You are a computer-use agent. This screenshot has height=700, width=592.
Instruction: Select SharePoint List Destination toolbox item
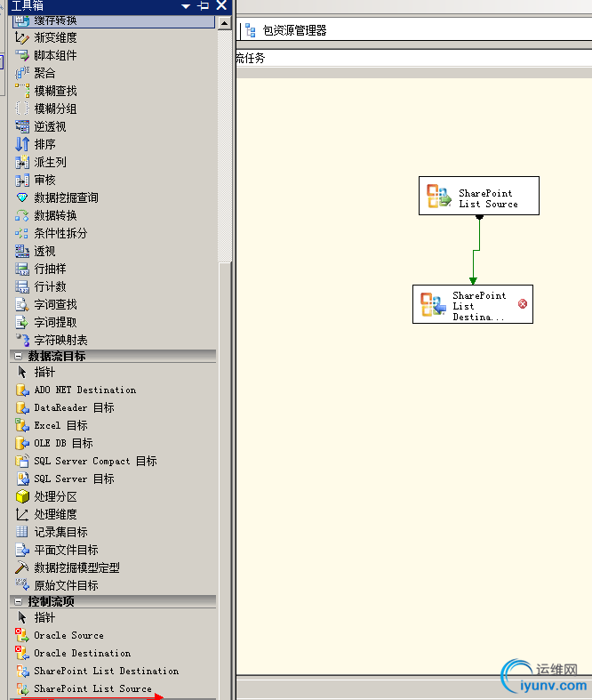(x=97, y=671)
